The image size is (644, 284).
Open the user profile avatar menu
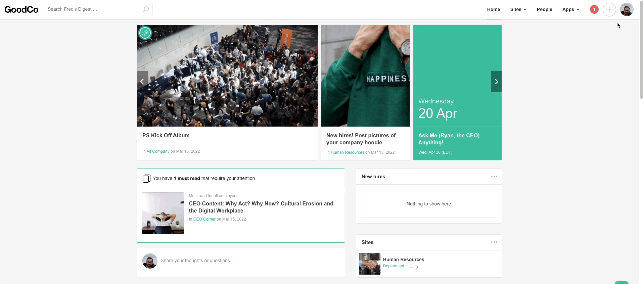coord(627,9)
